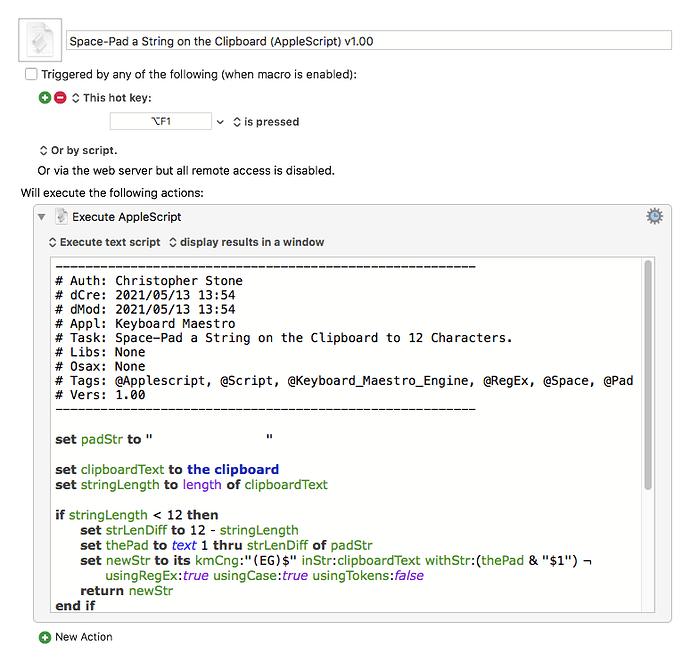The width and height of the screenshot is (690, 662).
Task: Click the script editor's vertical scrollbar
Action: coord(648,380)
